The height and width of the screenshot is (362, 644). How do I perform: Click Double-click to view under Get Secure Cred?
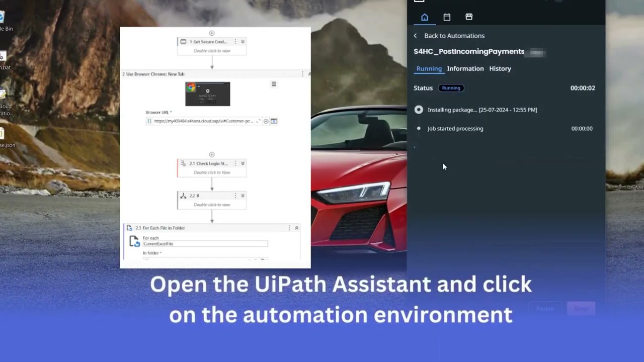coord(212,51)
